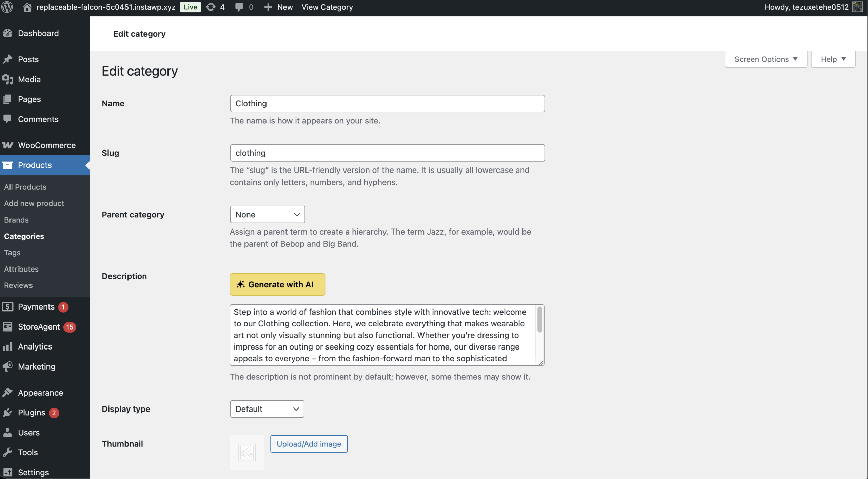Click the Analytics bar chart icon

[x=7, y=346]
